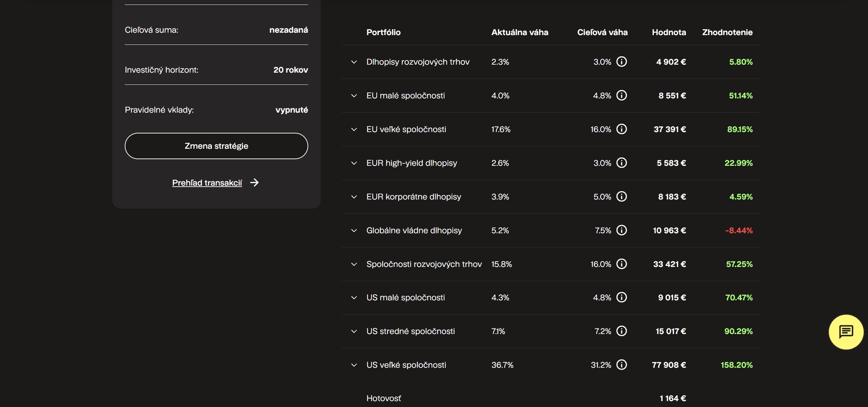The height and width of the screenshot is (407, 868).
Task: Click the Aktuálna váha column header
Action: [519, 32]
